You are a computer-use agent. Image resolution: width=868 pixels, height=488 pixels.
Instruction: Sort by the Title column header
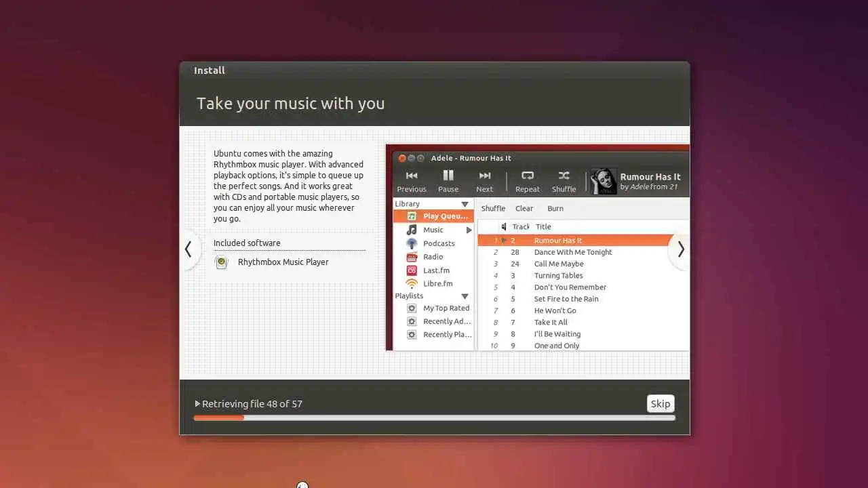(x=543, y=227)
